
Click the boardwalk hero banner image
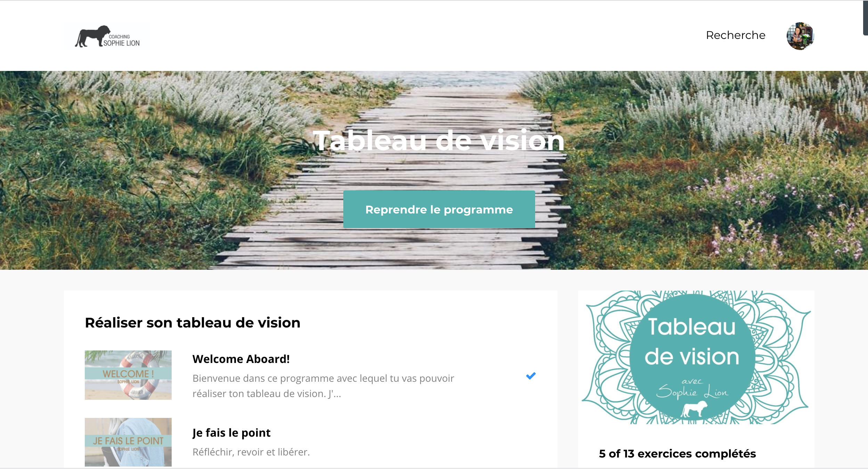434,170
